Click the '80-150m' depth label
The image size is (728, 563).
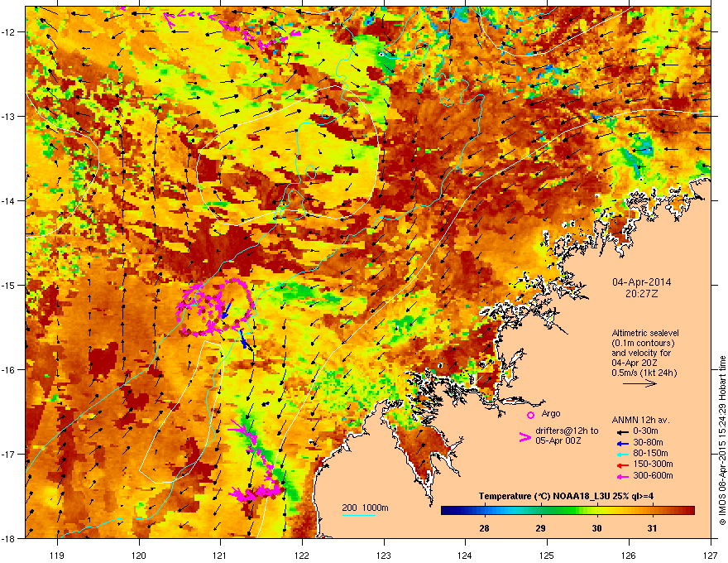[x=650, y=454]
